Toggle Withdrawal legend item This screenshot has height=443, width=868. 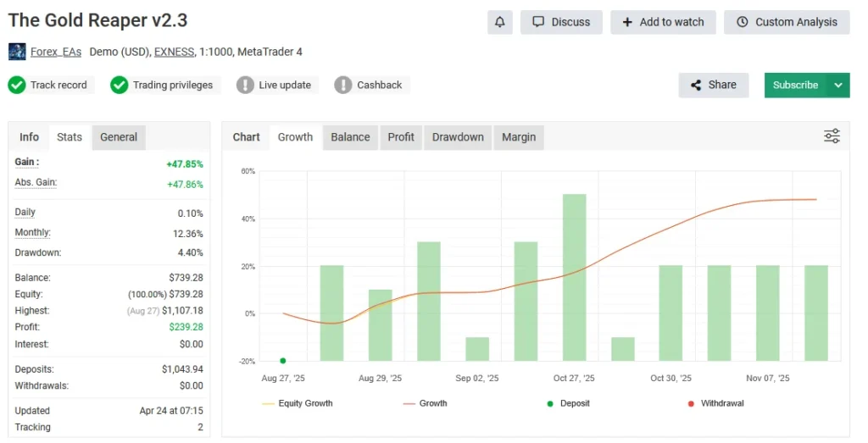715,404
